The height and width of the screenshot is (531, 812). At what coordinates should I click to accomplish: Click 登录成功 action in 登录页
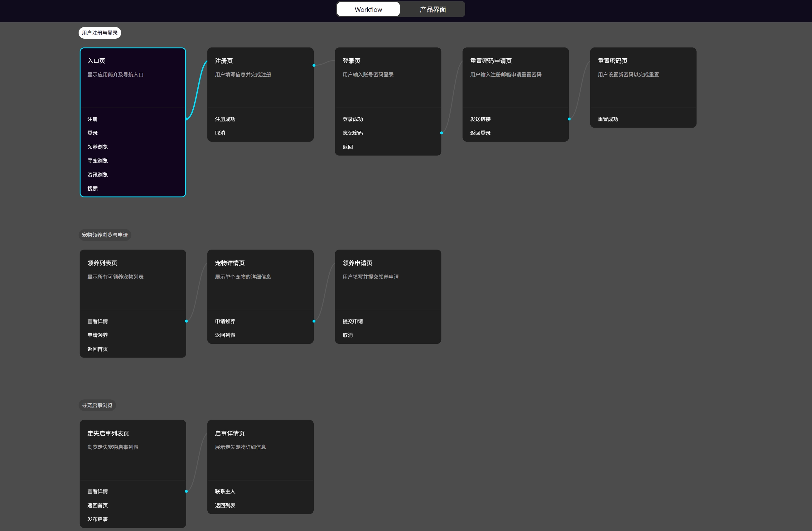coord(353,119)
